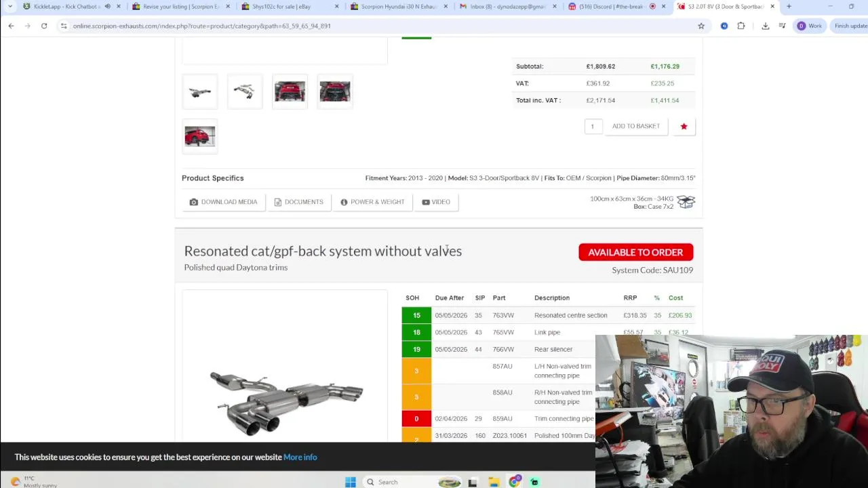Select thumbnail of red car side view
The width and height of the screenshot is (868, 488).
click(x=199, y=136)
